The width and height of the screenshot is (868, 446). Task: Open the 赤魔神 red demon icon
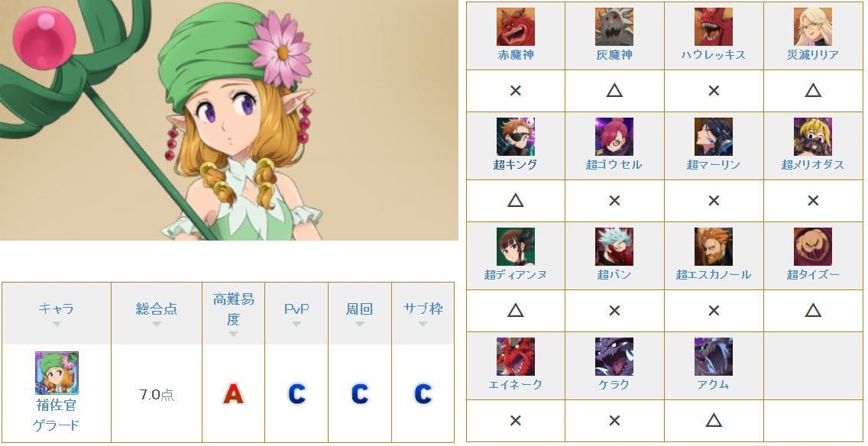(515, 27)
